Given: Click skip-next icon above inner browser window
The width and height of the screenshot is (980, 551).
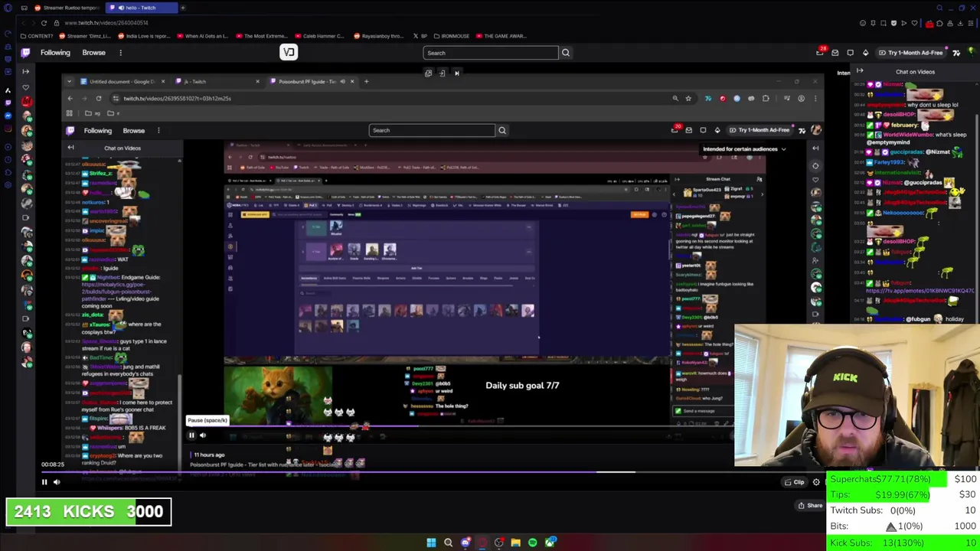Looking at the screenshot, I should click(x=457, y=73).
